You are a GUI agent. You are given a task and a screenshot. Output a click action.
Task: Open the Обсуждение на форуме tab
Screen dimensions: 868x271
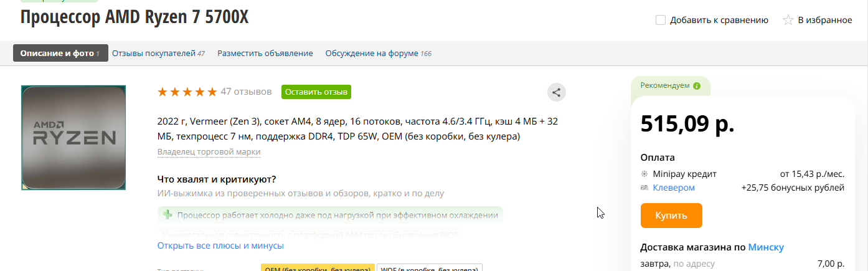click(x=378, y=53)
